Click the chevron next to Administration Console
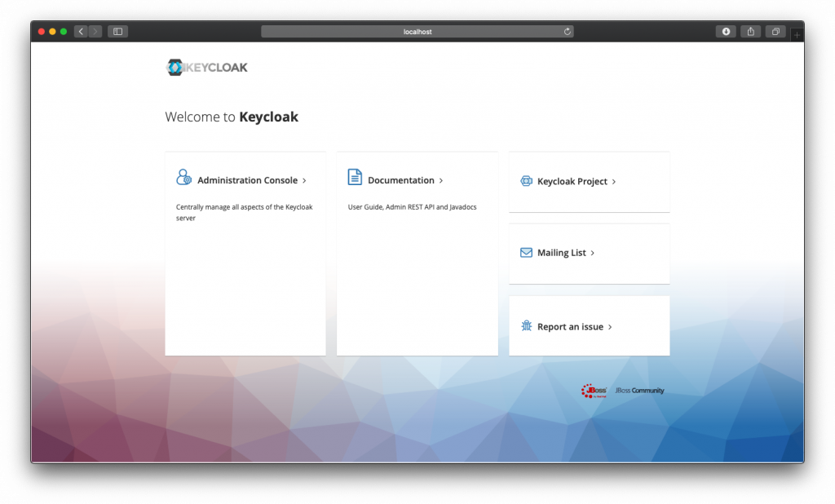Viewport: 835px width, 504px height. point(305,180)
